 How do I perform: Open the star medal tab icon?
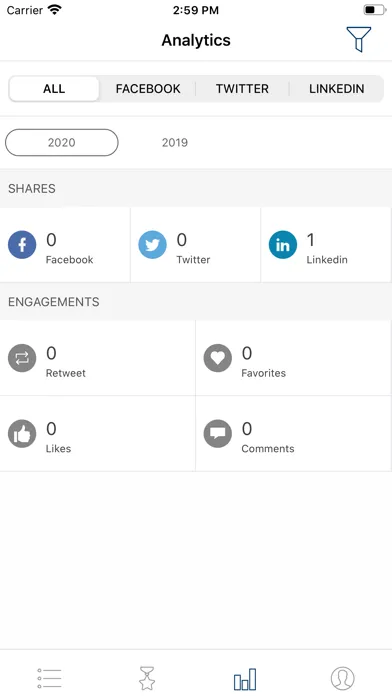(147, 678)
